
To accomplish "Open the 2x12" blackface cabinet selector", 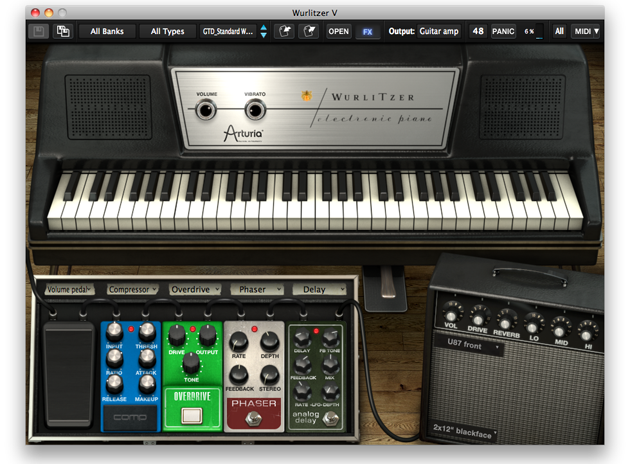I will click(464, 431).
